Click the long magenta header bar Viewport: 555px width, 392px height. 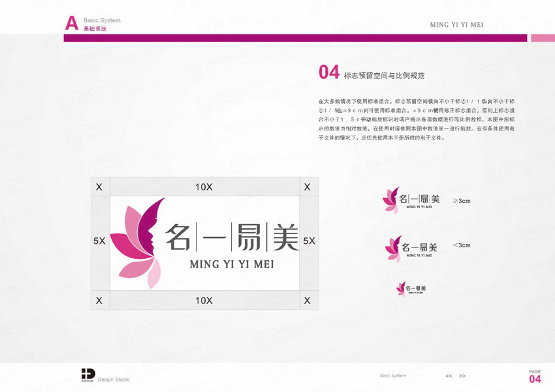pos(295,38)
